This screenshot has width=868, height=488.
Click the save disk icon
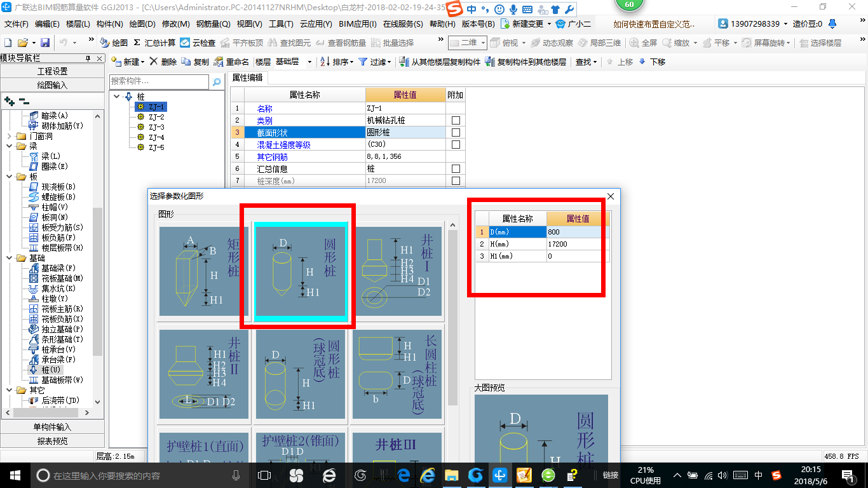point(45,43)
